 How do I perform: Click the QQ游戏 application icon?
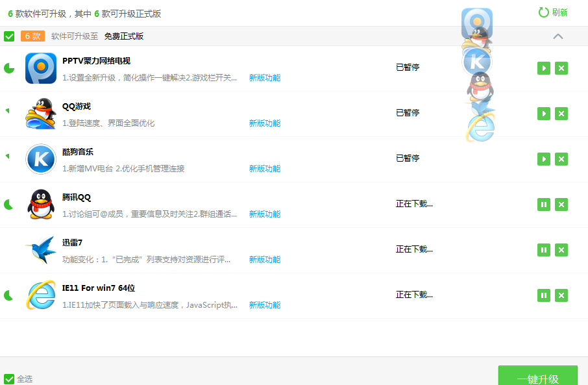coord(40,114)
